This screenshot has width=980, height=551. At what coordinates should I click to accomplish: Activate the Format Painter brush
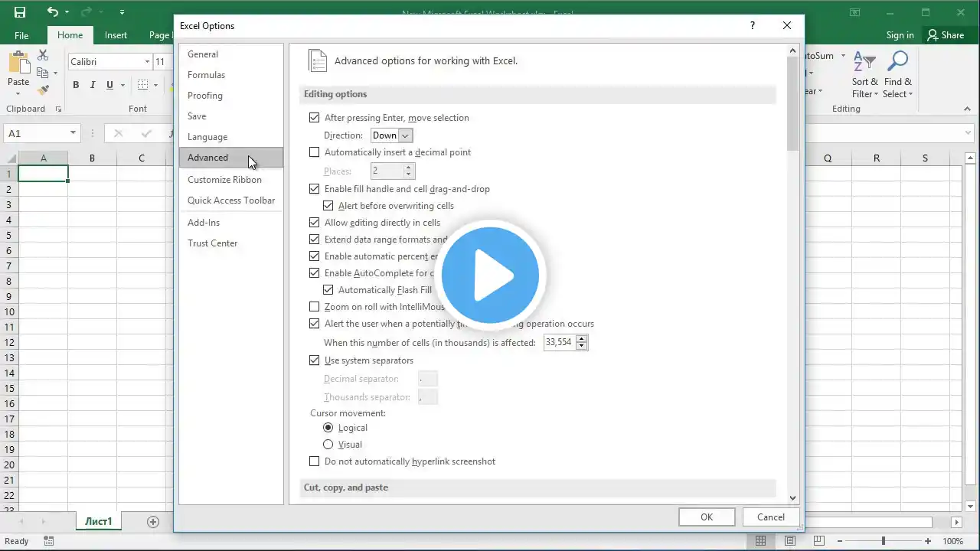(x=43, y=90)
